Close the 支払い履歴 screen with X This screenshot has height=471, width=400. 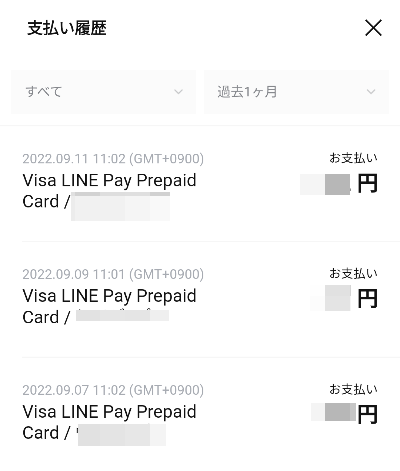pyautogui.click(x=373, y=28)
